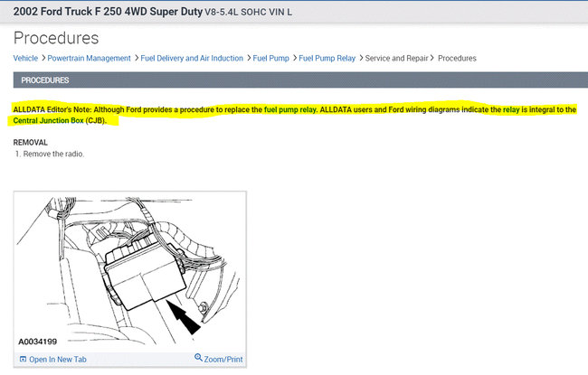Open Fuel Delivery and Air Induction breadcrumb

(x=192, y=58)
